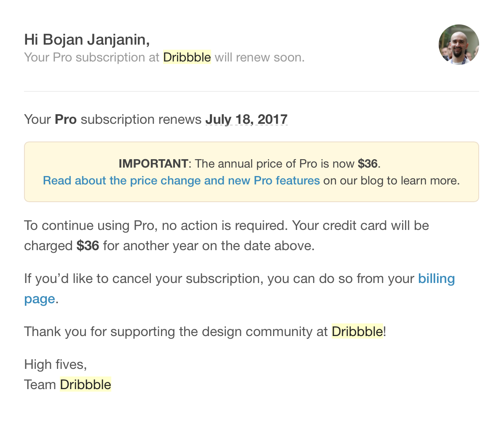
Task: Click the horizontal divider below the header
Action: tap(252, 91)
